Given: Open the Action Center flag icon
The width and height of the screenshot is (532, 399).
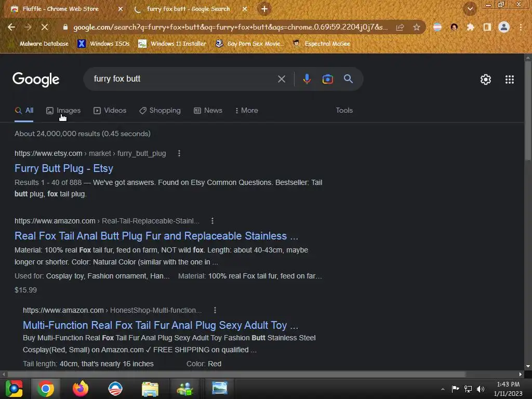Looking at the screenshot, I should pyautogui.click(x=455, y=389).
